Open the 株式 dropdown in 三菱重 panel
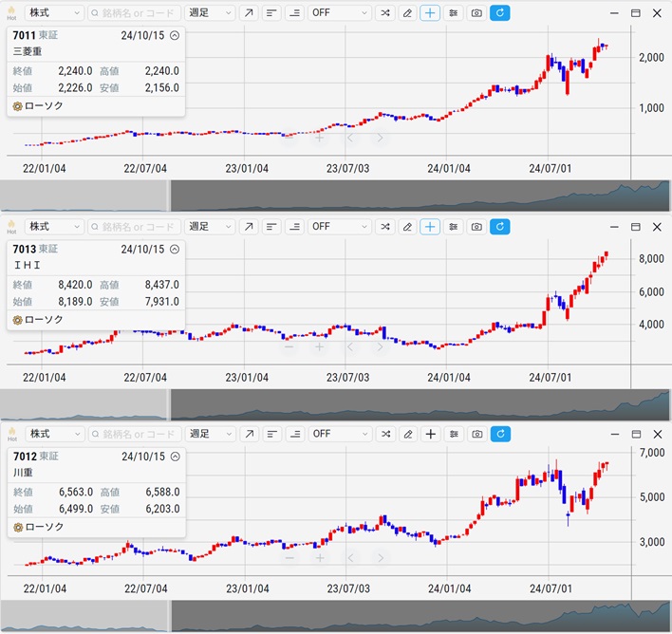 (54, 13)
